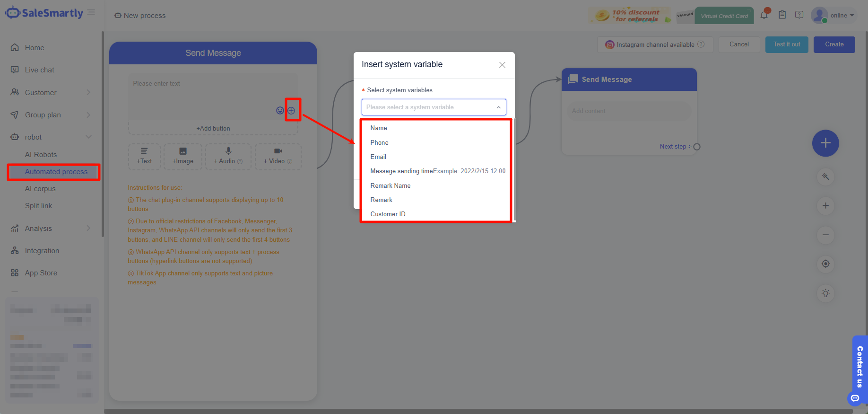Click the Test it out button
The image size is (868, 414).
pyautogui.click(x=787, y=44)
